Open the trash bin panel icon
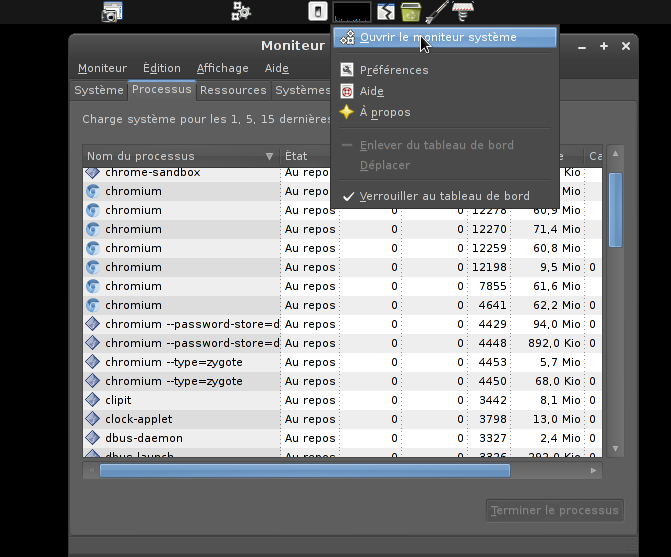 coord(411,12)
